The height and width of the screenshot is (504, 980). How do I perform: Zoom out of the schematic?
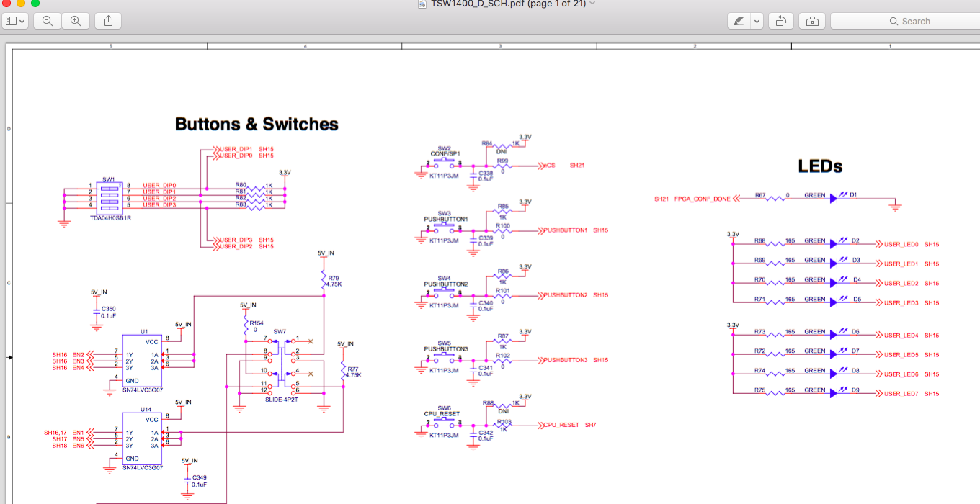tap(48, 21)
